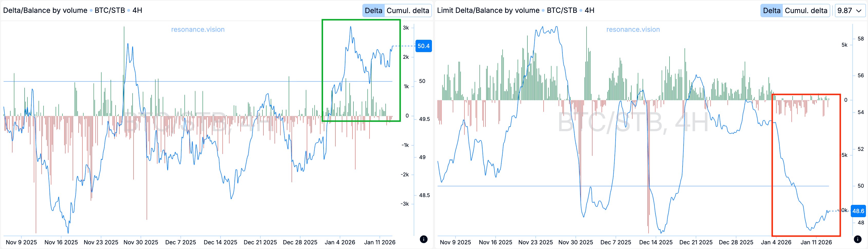The height and width of the screenshot is (249, 868).
Task: Select Dec 14 2025 on right time axis
Action: point(655,242)
